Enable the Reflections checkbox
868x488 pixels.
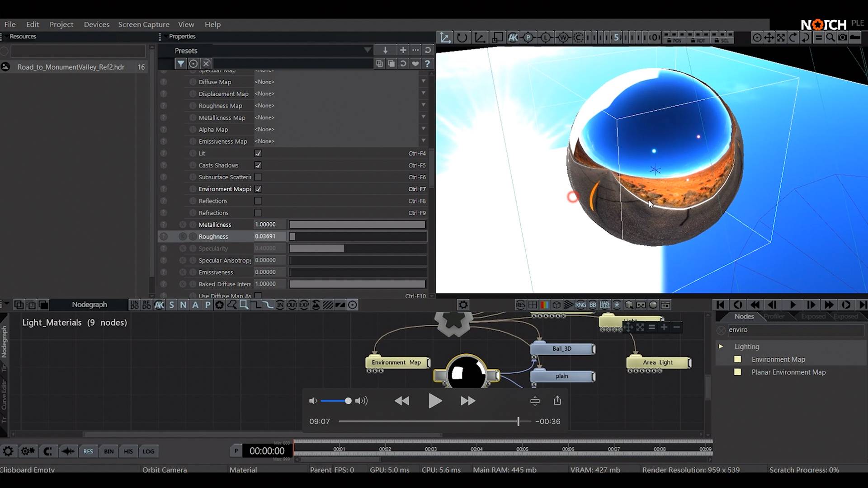pos(258,201)
